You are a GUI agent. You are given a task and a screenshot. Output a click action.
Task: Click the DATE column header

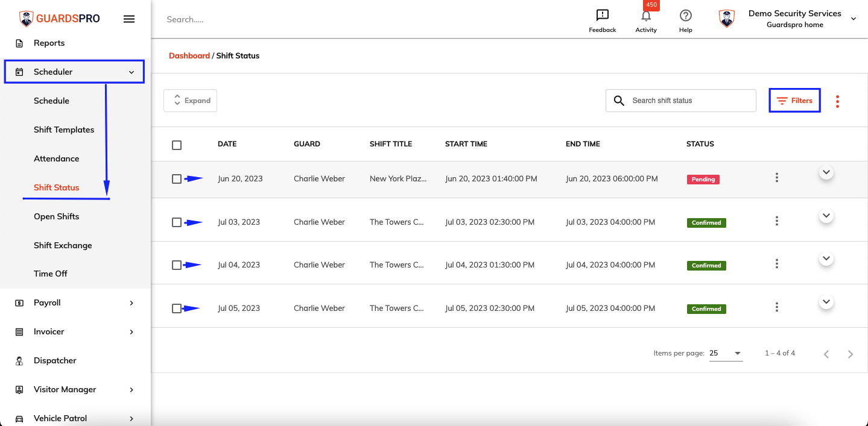(x=227, y=144)
